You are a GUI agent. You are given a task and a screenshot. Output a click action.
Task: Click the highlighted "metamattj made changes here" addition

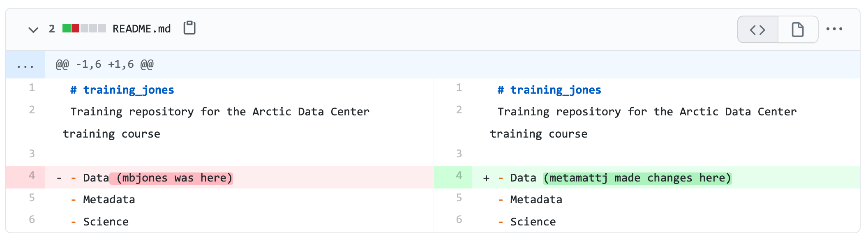pos(637,177)
